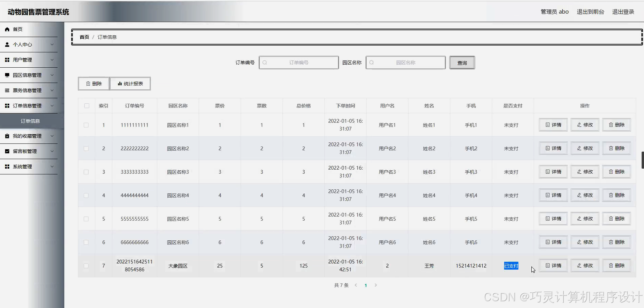The height and width of the screenshot is (308, 644).
Task: Expand the 我的收藏管理 chevron
Action: click(52, 136)
